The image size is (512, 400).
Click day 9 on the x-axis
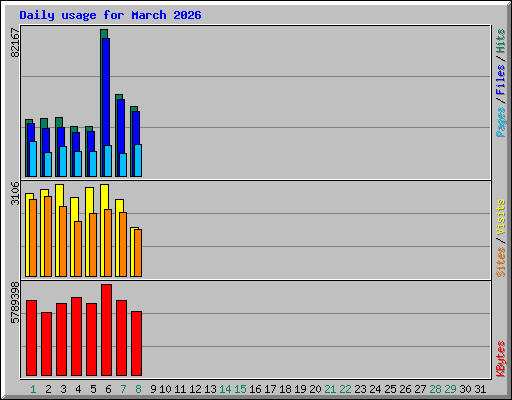pyautogui.click(x=153, y=389)
